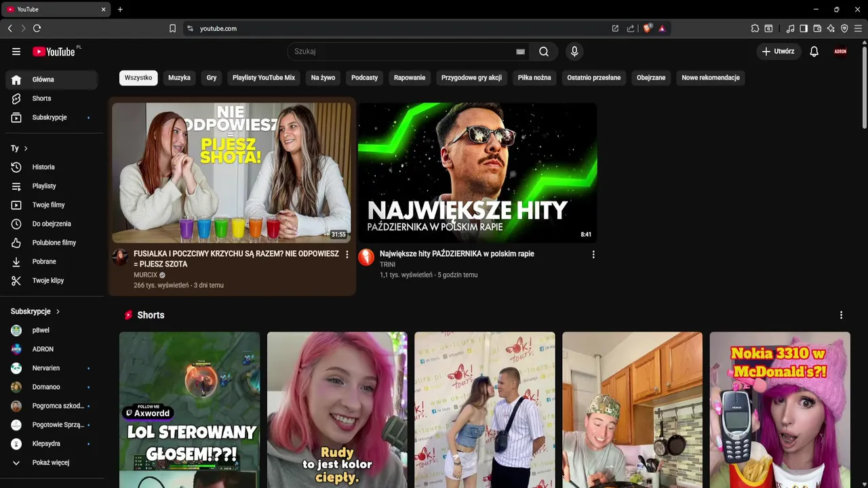Open the browser extensions puzzle icon
Image resolution: width=868 pixels, height=488 pixels.
coord(755,28)
